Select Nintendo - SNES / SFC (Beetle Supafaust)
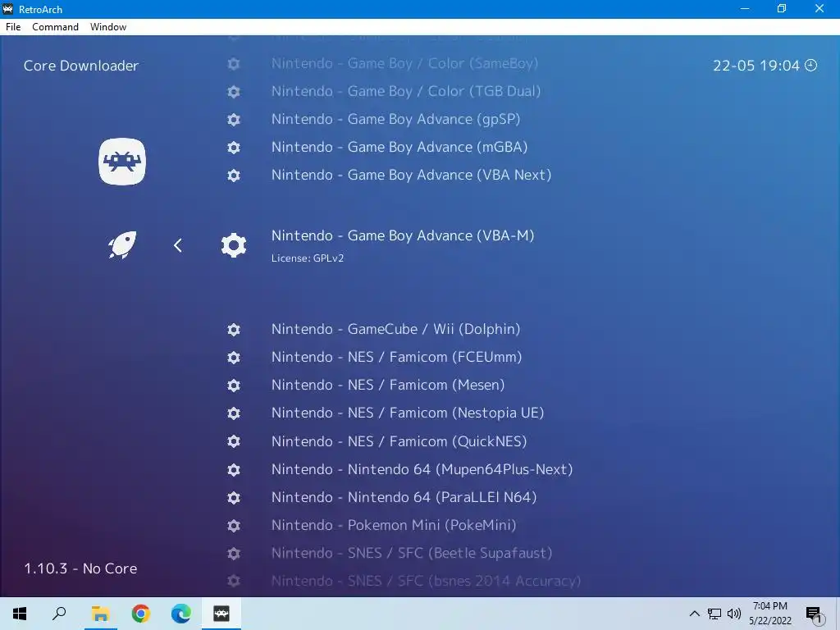The height and width of the screenshot is (630, 840). click(412, 554)
